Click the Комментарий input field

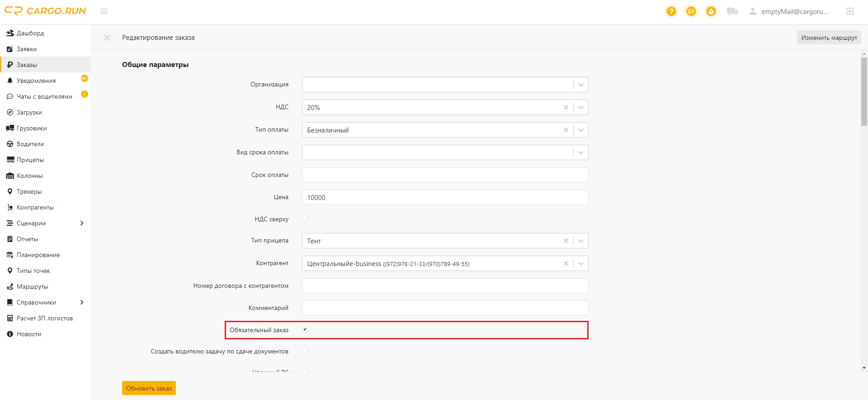(445, 308)
